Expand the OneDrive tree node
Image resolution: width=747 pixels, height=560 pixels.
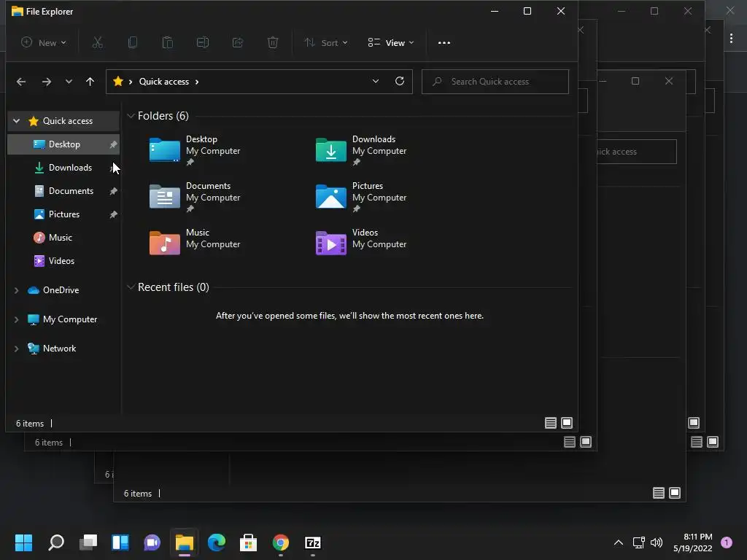tap(17, 290)
